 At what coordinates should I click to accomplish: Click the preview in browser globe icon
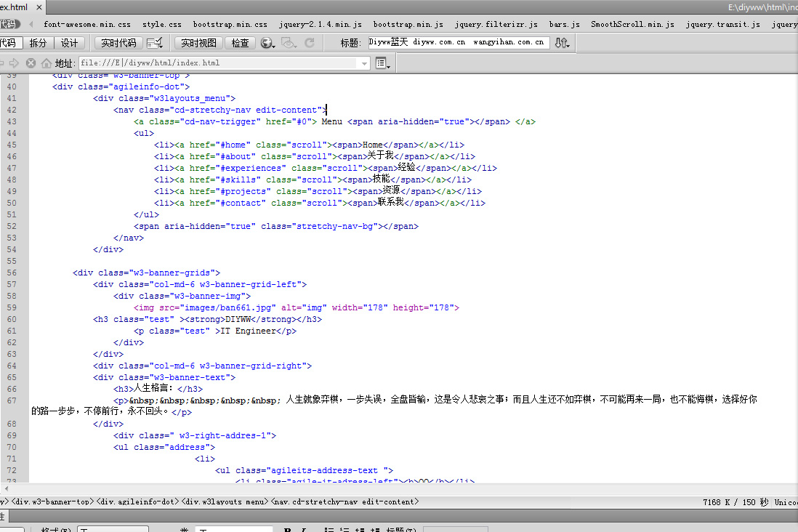pos(267,44)
